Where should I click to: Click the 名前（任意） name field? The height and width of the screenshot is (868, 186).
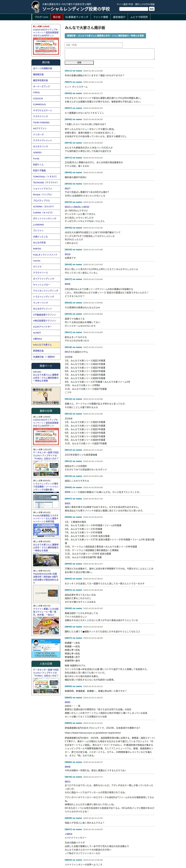coord(93,45)
